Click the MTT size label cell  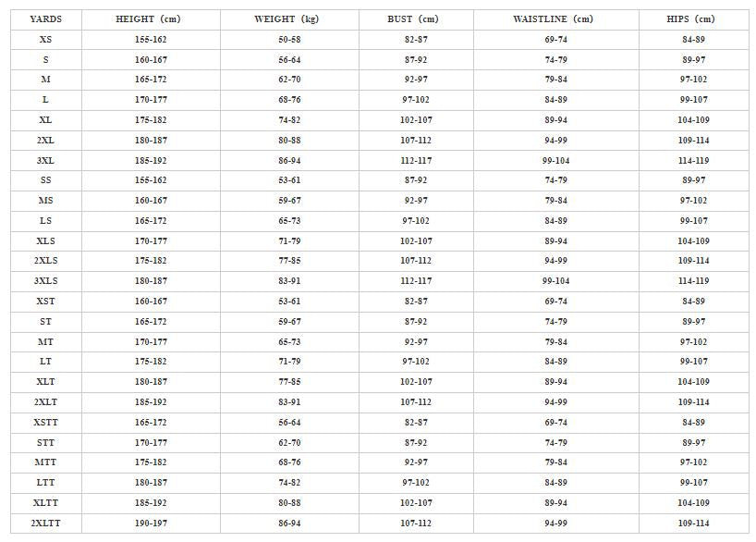45,462
